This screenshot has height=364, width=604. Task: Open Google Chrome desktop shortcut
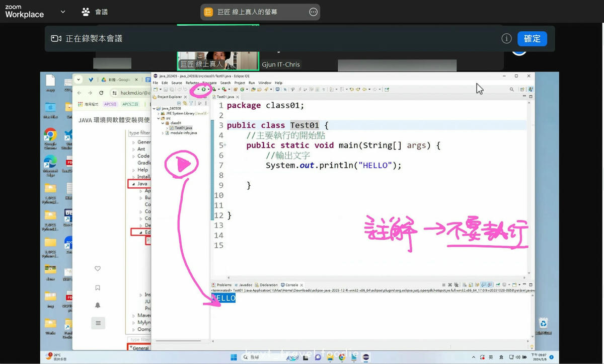tap(50, 139)
